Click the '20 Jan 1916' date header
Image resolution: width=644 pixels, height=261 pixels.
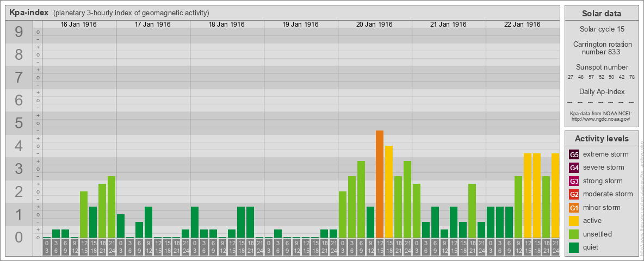click(375, 24)
